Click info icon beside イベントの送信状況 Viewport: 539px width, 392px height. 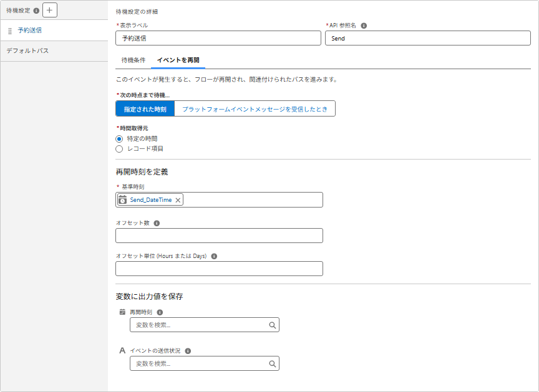tap(188, 351)
